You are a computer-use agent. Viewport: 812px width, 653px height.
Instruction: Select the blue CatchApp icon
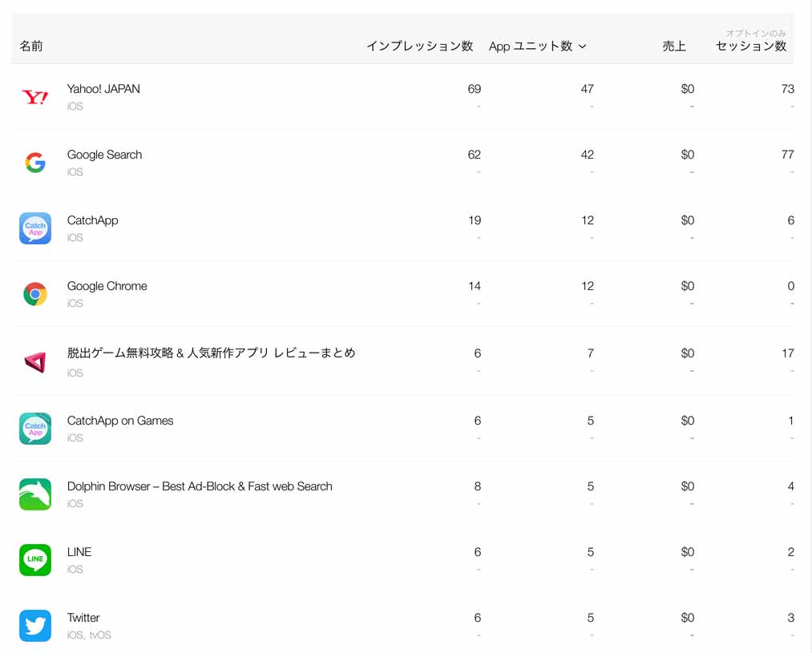tap(35, 228)
